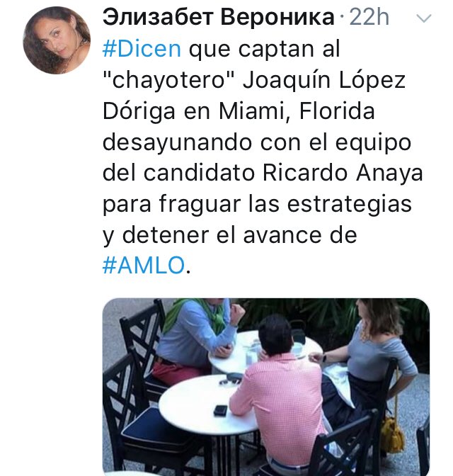Tap the line "para fraguar las estrategias"
The height and width of the screenshot is (476, 453).
pos(258,204)
